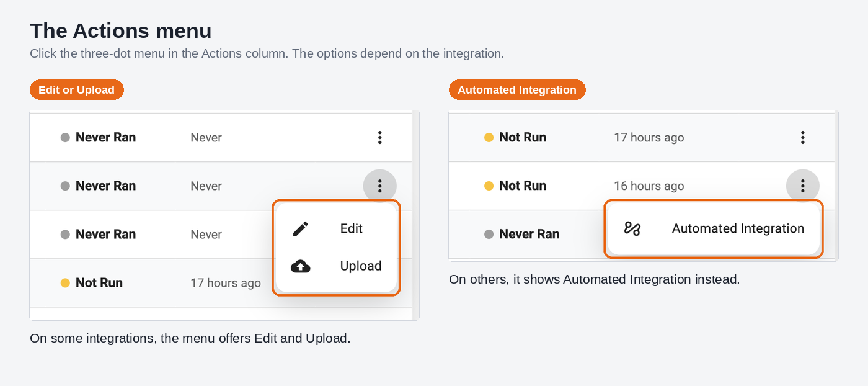The image size is (868, 386).
Task: Click the Never Ran status in the right panel
Action: coord(529,235)
